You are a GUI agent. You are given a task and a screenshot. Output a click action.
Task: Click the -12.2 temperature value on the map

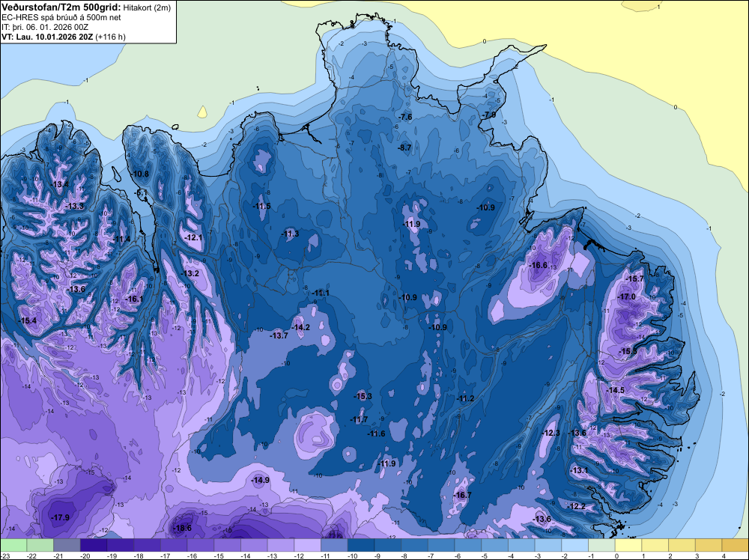577,506
